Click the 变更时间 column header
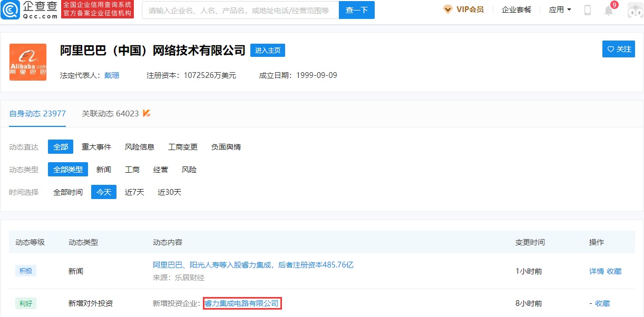 [530, 242]
